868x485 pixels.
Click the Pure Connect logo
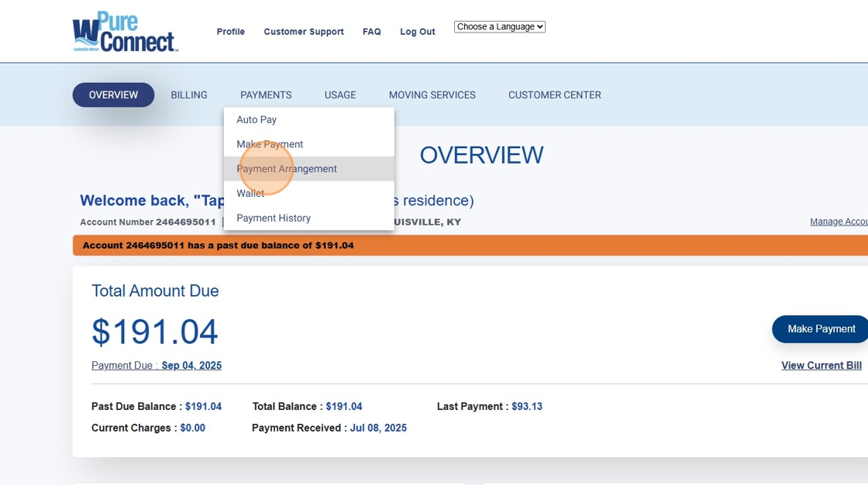pyautogui.click(x=124, y=31)
